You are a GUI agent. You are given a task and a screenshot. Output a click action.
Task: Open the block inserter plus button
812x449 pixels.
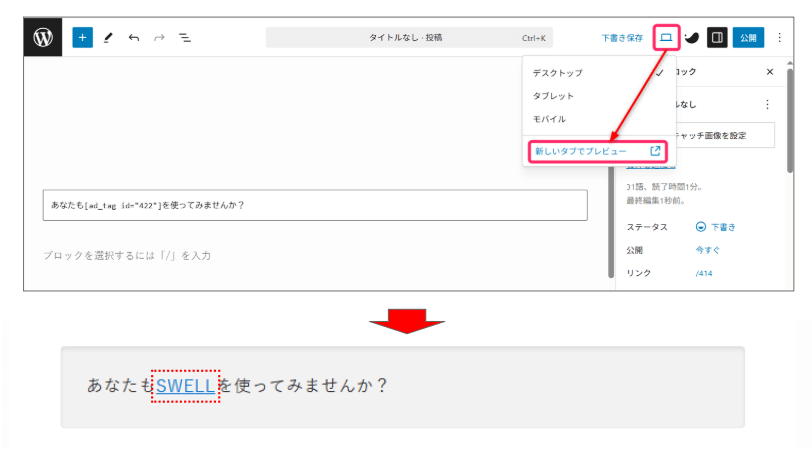(82, 37)
